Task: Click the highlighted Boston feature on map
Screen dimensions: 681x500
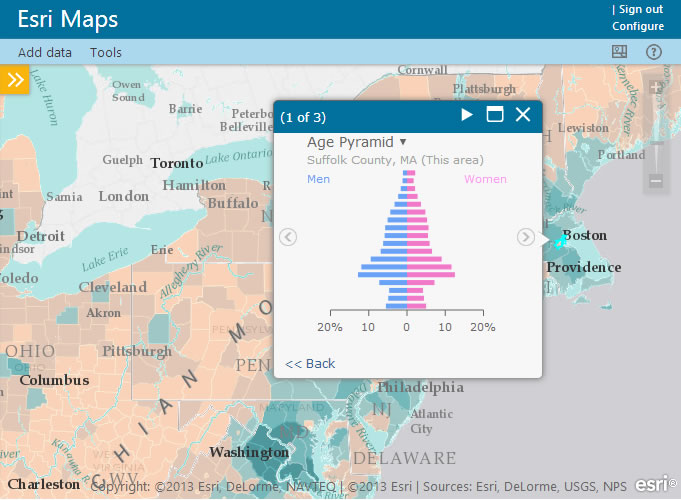Action: pos(559,242)
